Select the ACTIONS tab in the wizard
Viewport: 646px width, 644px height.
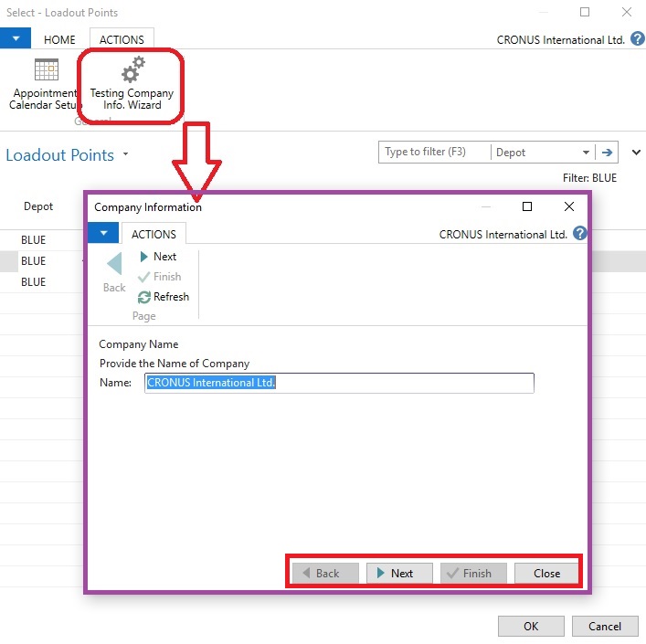154,235
